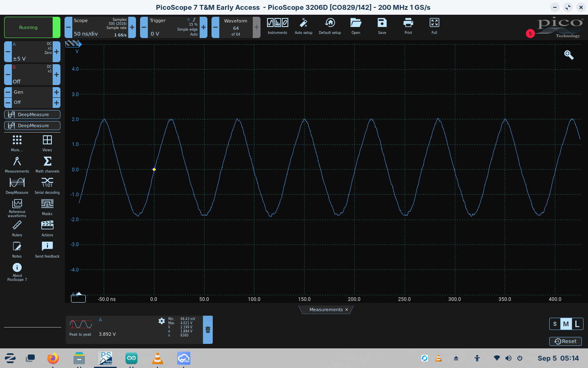Viewport: 588px width, 368px height.
Task: Open the clock showing Sep 5 05:14
Action: point(558,358)
